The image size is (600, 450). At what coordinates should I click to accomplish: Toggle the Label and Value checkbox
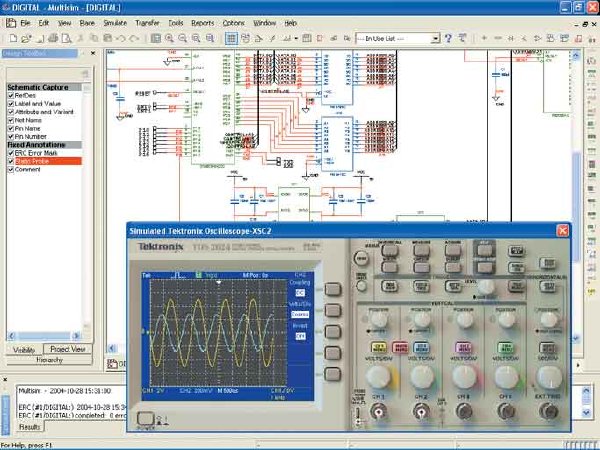coord(11,104)
